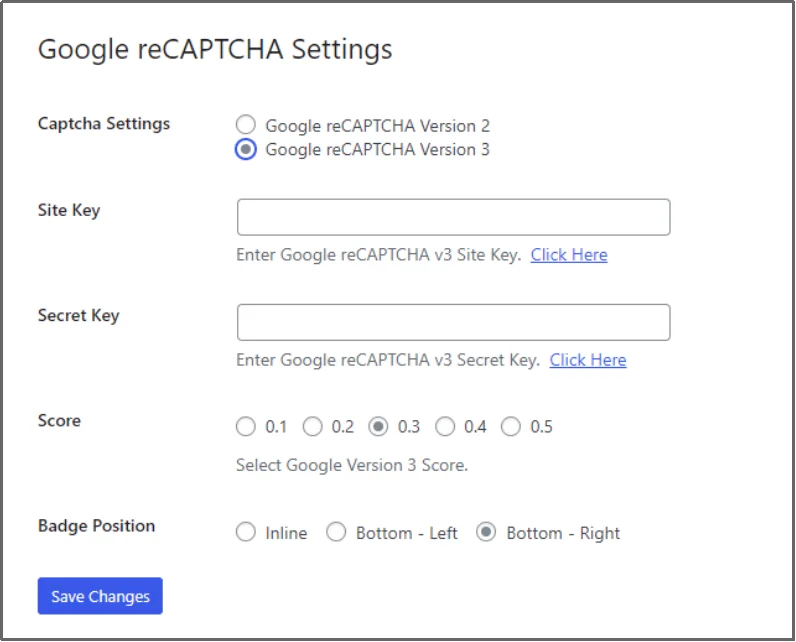Select Google reCAPTCHA Version 3 radio
The width and height of the screenshot is (796, 642).
(246, 149)
